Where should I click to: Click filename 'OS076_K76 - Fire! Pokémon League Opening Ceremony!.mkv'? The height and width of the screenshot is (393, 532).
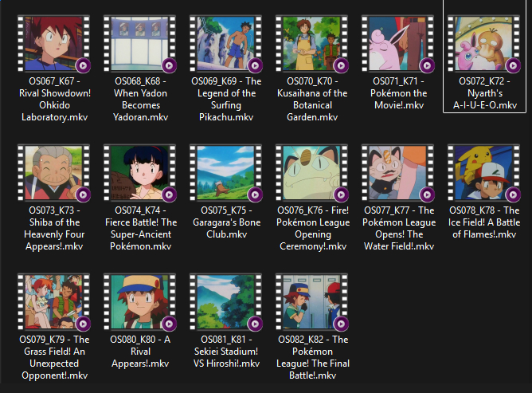tap(313, 228)
